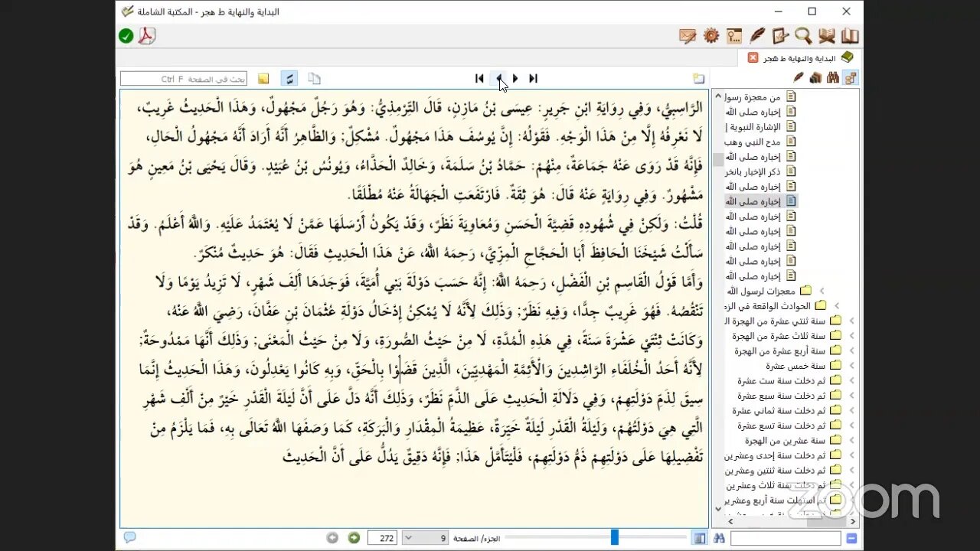Image resolution: width=980 pixels, height=551 pixels.
Task: Click the page number field showing 272
Action: tap(382, 538)
